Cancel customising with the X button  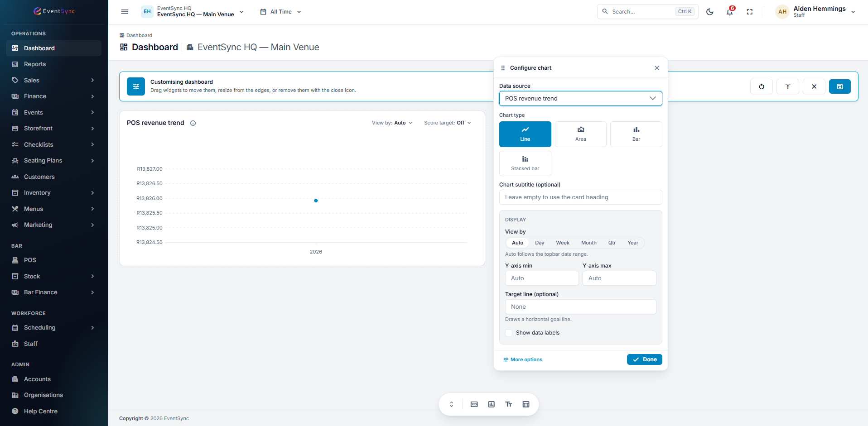click(814, 86)
